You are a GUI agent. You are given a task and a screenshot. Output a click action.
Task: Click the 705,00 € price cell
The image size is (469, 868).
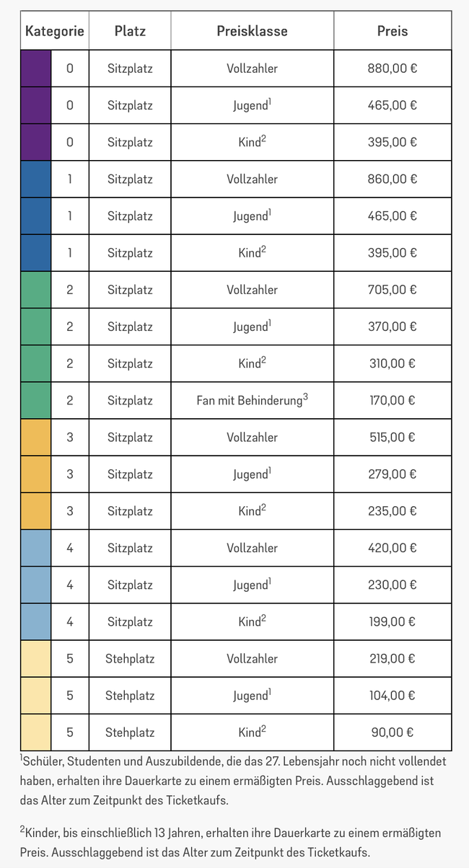393,290
